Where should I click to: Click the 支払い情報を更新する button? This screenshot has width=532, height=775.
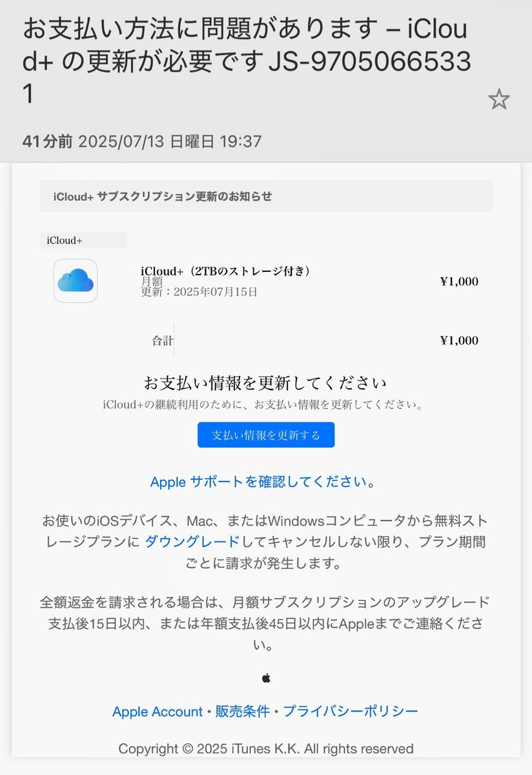point(266,435)
